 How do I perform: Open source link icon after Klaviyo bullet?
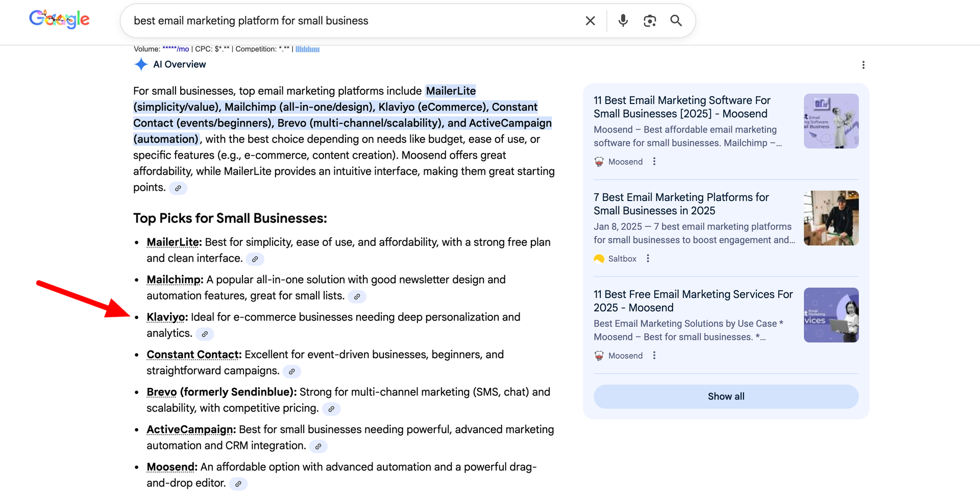205,334
